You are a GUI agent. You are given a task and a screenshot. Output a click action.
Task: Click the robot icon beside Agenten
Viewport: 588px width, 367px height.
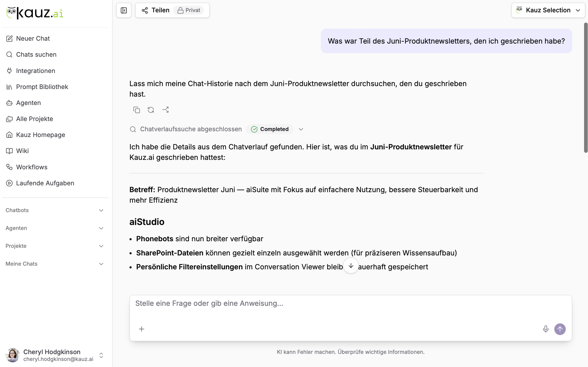(9, 103)
